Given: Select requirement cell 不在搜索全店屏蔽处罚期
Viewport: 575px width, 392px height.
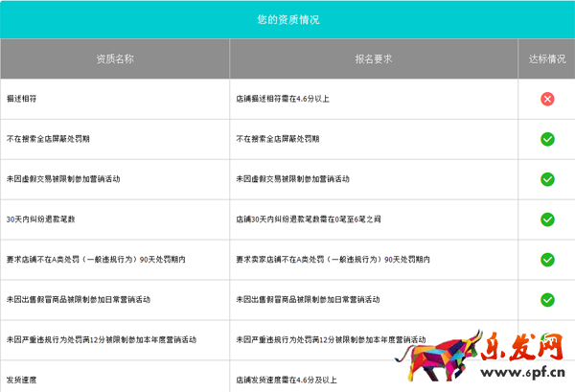Looking at the screenshot, I should click(x=374, y=139).
